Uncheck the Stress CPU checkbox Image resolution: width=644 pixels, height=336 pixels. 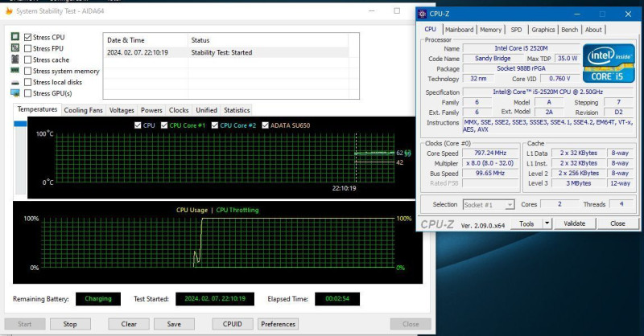pos(28,37)
